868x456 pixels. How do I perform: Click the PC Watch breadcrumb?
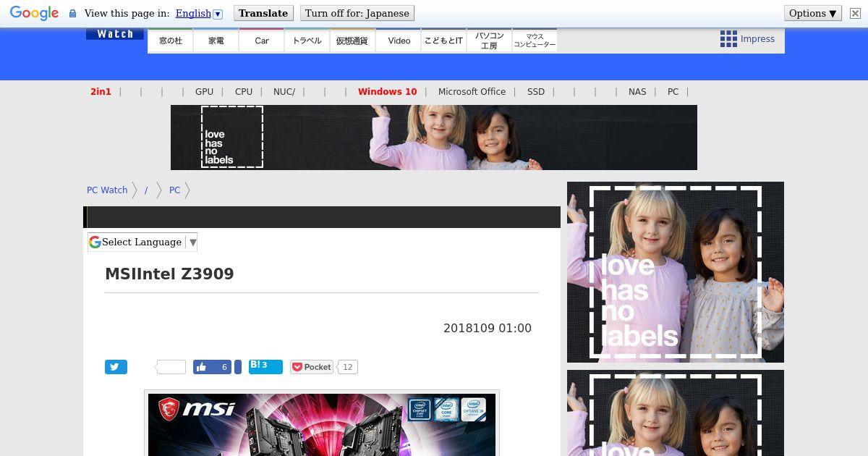point(107,190)
